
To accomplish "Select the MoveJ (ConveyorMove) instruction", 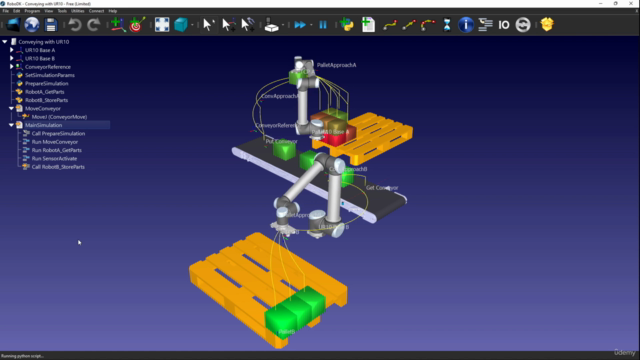I will point(59,117).
